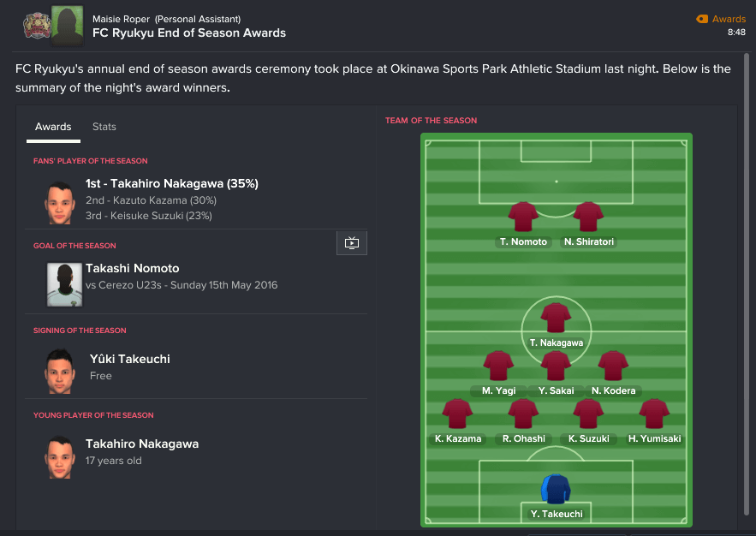Select M. Yagi's midfield shirt

pos(498,366)
